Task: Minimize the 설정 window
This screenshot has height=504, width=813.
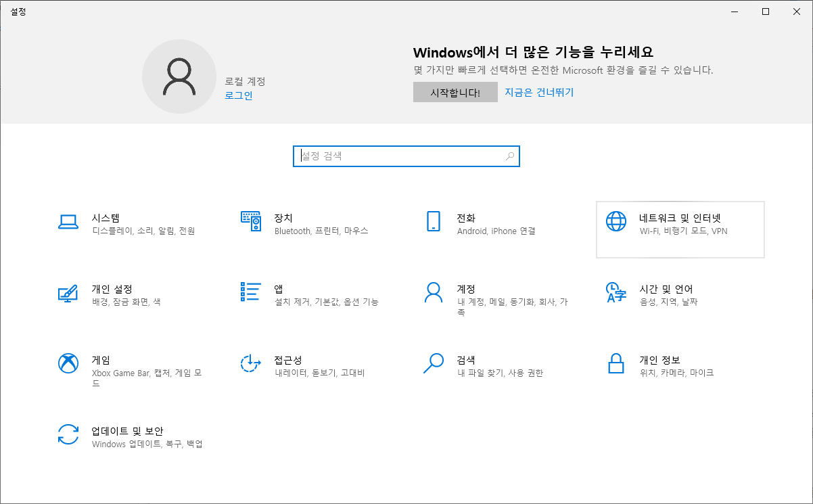Action: pyautogui.click(x=735, y=12)
